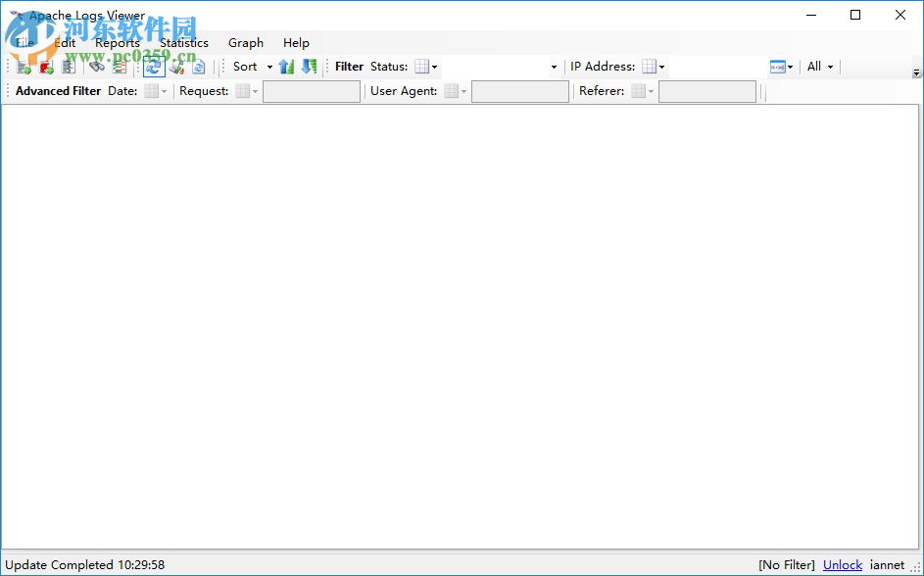Sort entries descending with the green arrow icon
Viewport: 924px width, 576px height.
pyautogui.click(x=309, y=67)
